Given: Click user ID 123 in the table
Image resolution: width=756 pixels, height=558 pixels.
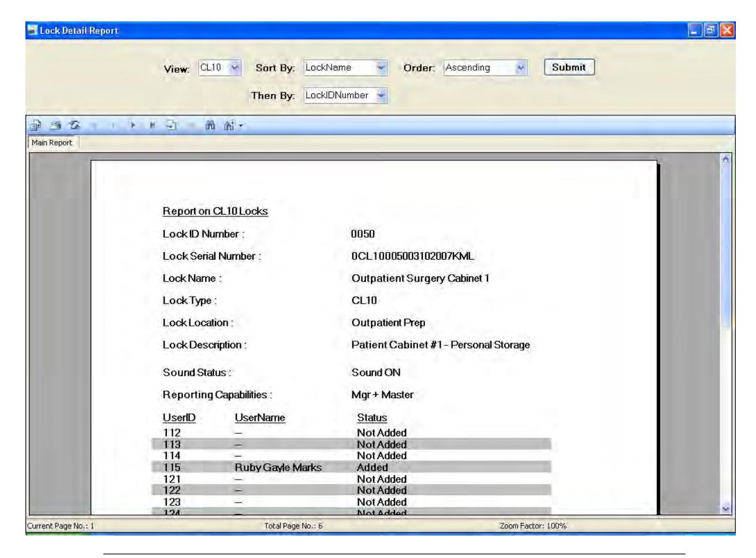Looking at the screenshot, I should (x=172, y=502).
